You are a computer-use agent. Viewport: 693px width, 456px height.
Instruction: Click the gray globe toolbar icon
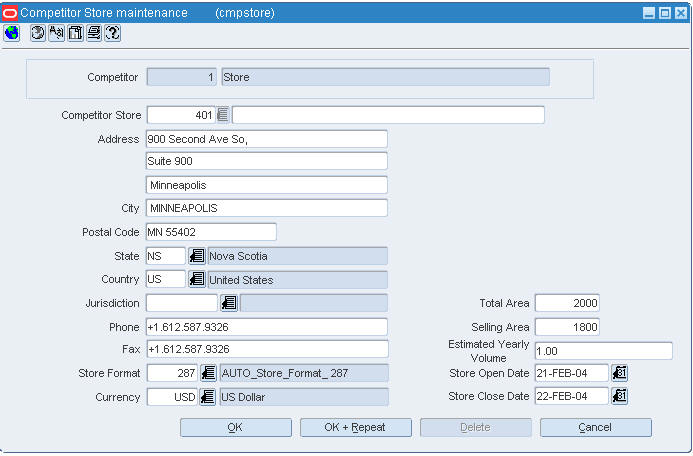coord(38,33)
